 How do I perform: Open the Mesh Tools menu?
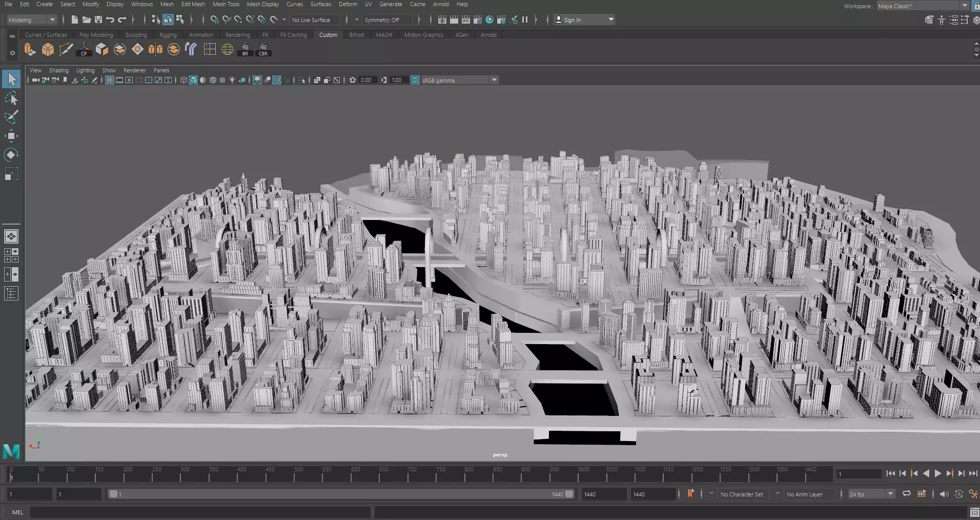tap(226, 4)
